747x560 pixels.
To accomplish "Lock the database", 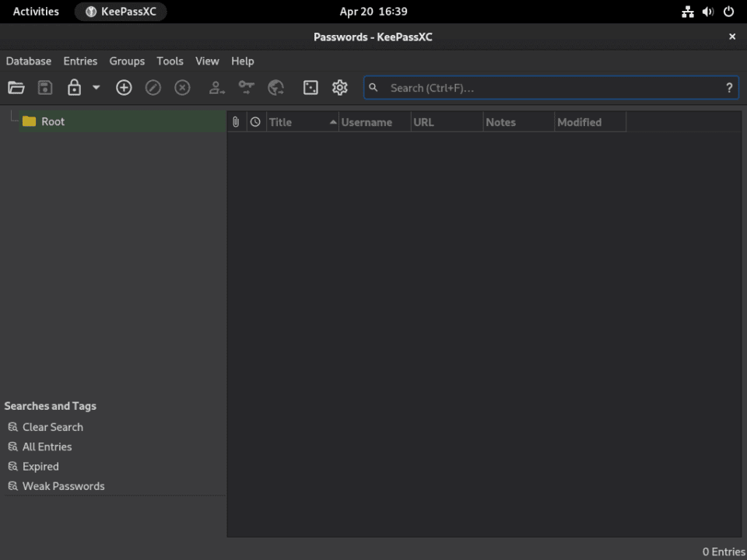I will click(x=74, y=87).
